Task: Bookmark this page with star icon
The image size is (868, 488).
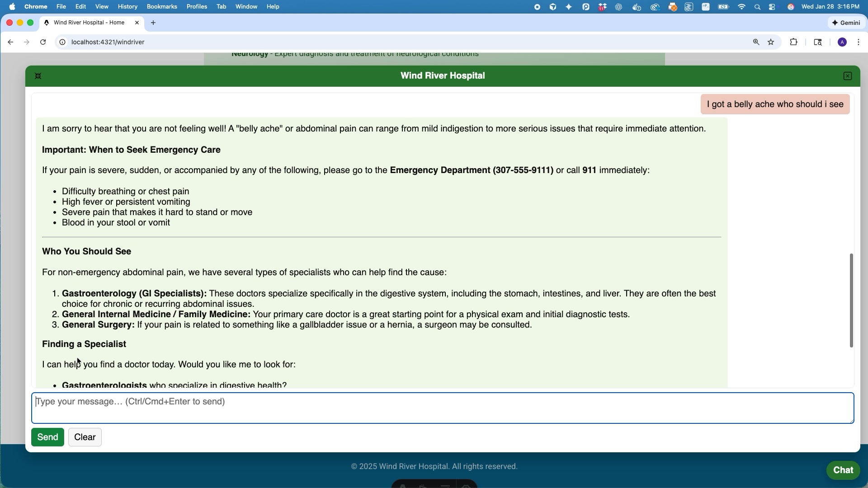Action: (771, 42)
